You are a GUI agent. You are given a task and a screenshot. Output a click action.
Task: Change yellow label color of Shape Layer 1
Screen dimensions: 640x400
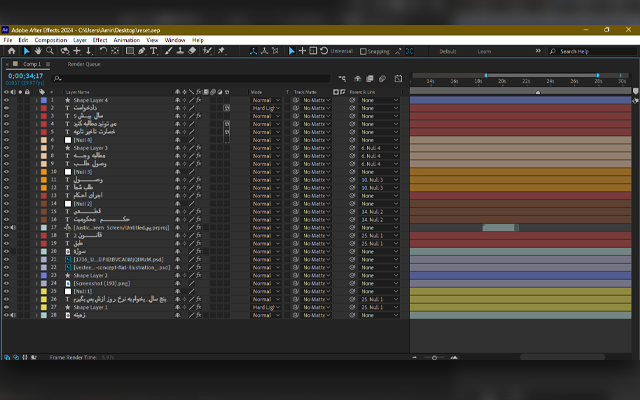[44, 307]
